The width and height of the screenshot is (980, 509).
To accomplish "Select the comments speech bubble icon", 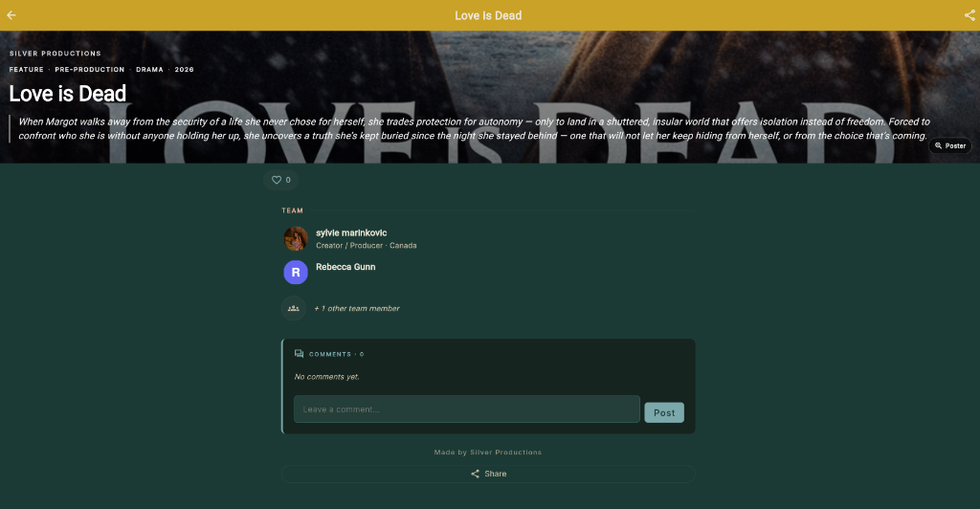I will click(x=299, y=354).
